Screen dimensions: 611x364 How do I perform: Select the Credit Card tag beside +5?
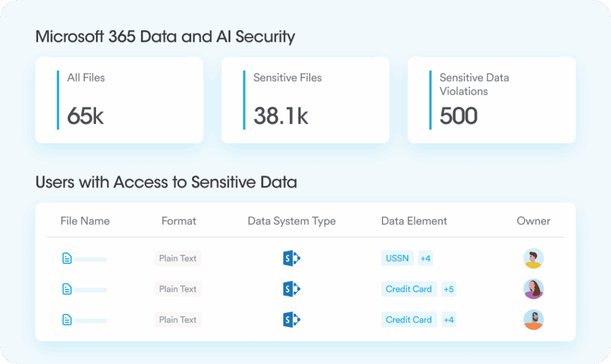(x=409, y=289)
